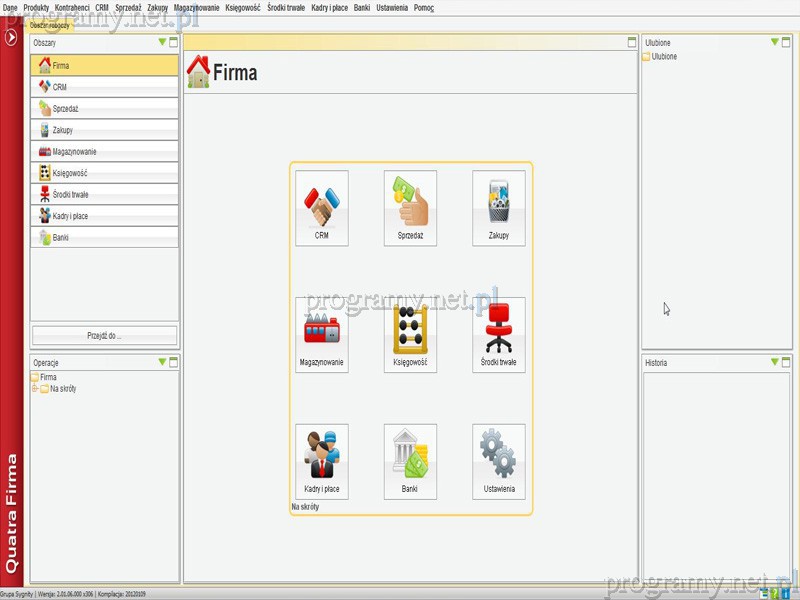The image size is (800, 600).
Task: Select Magazynowanie in the Obszary list
Action: pos(104,152)
